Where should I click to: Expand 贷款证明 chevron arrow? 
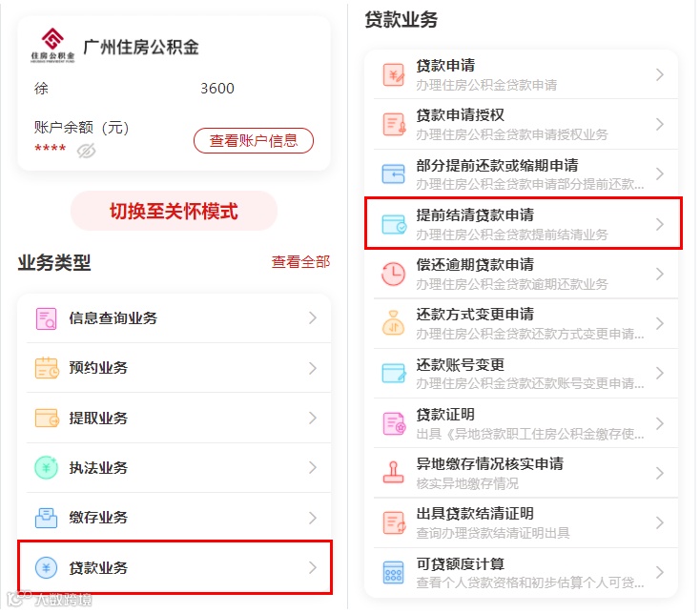[x=659, y=423]
